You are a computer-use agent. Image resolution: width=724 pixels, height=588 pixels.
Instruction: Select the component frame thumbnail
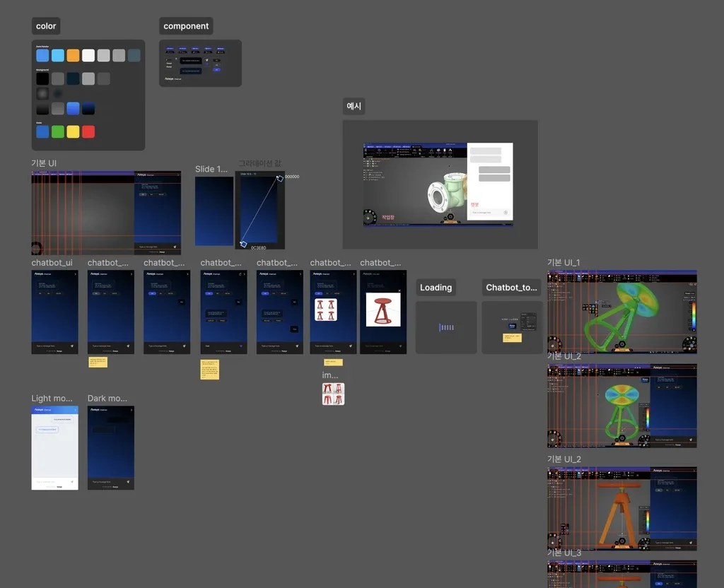200,63
